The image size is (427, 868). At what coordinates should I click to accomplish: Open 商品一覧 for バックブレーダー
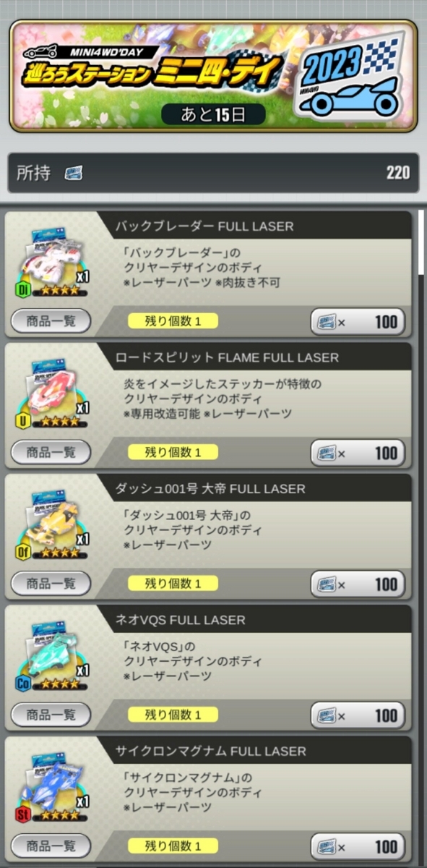pos(51,321)
